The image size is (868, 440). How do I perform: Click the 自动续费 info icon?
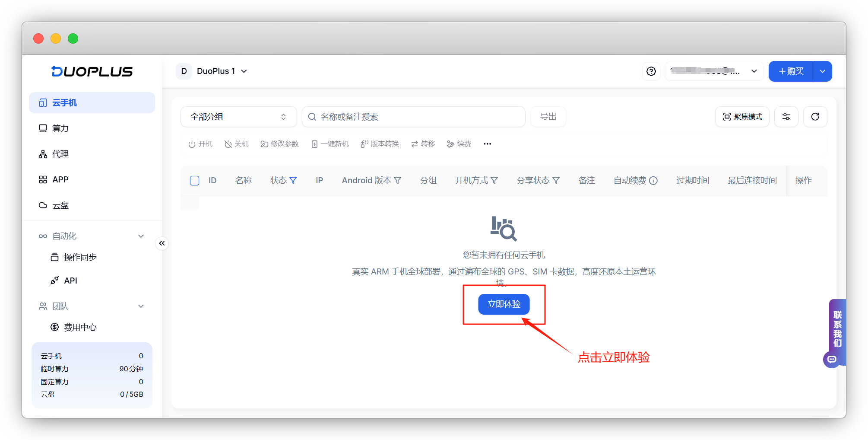click(x=653, y=181)
